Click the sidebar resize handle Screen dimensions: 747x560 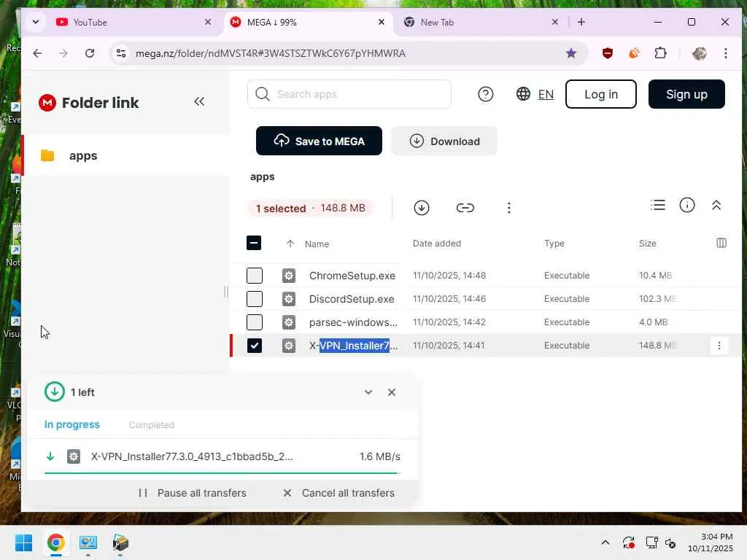[x=226, y=292]
